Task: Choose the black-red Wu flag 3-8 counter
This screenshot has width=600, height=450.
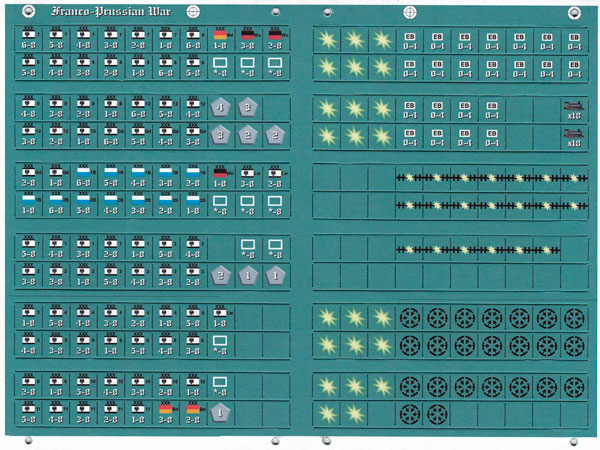Action: pos(248,39)
